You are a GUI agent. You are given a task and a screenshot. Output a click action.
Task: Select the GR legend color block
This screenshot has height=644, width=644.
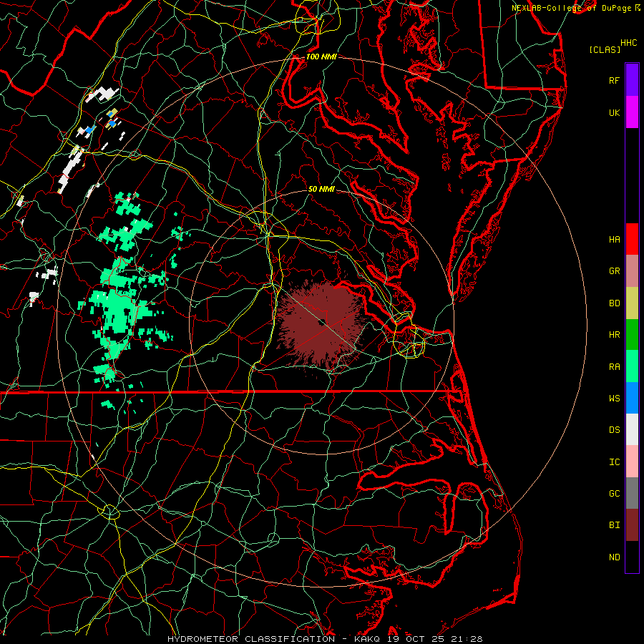point(632,271)
